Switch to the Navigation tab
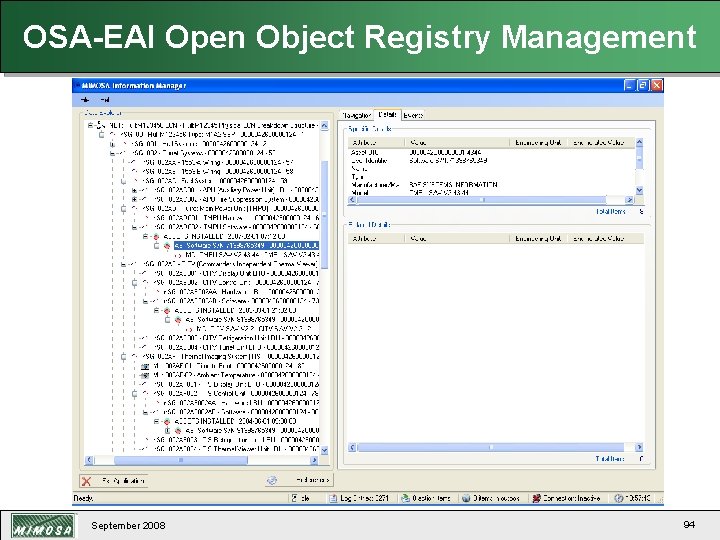 (357, 115)
